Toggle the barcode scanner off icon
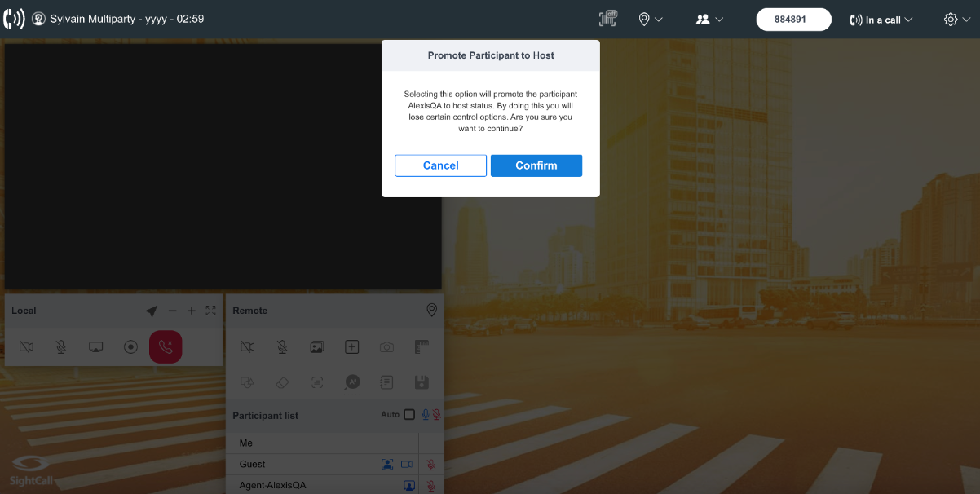 pyautogui.click(x=607, y=19)
